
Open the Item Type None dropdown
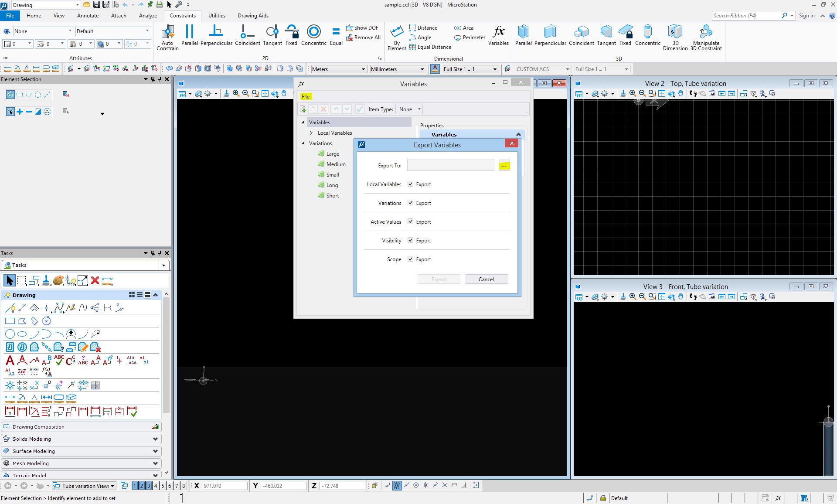pyautogui.click(x=409, y=109)
